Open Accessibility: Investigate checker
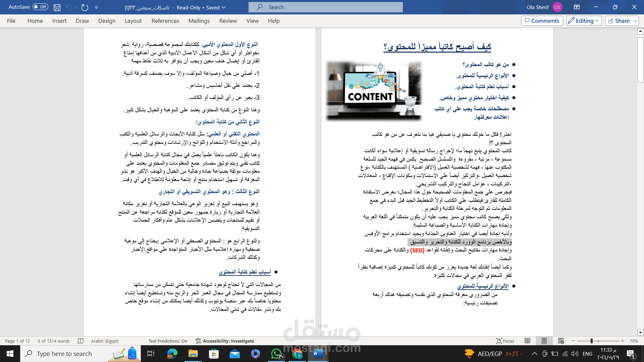This screenshot has width=644, height=362. click(225, 341)
